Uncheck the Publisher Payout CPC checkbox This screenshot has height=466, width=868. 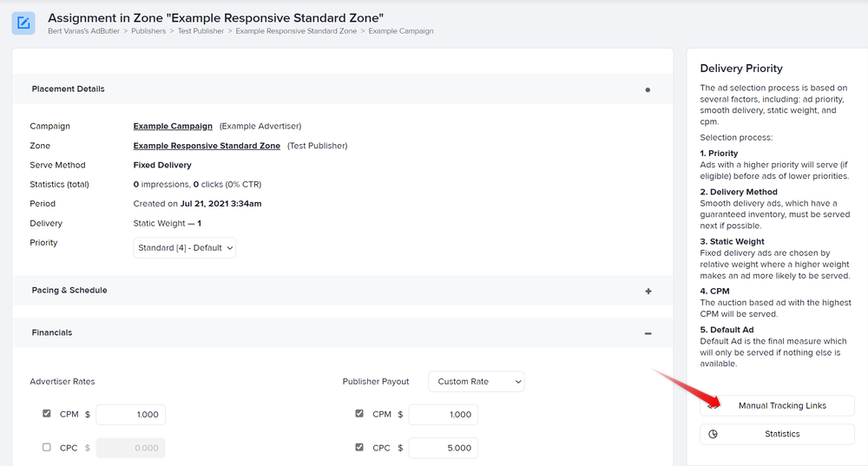tap(359, 447)
